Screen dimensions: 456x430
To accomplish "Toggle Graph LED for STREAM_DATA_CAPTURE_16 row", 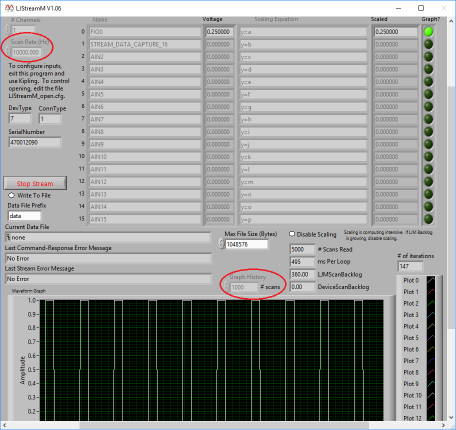I will point(428,44).
